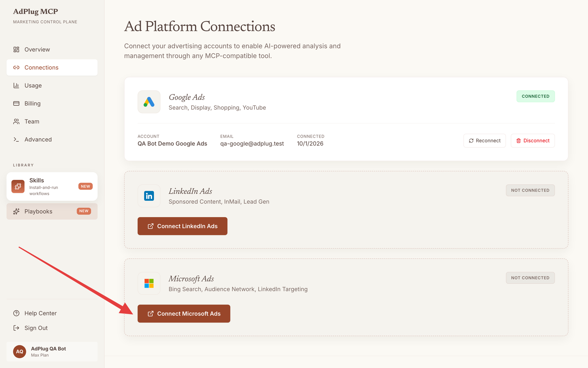The width and height of the screenshot is (588, 368).
Task: Click Connect LinkedIn Ads button
Action: 182,226
